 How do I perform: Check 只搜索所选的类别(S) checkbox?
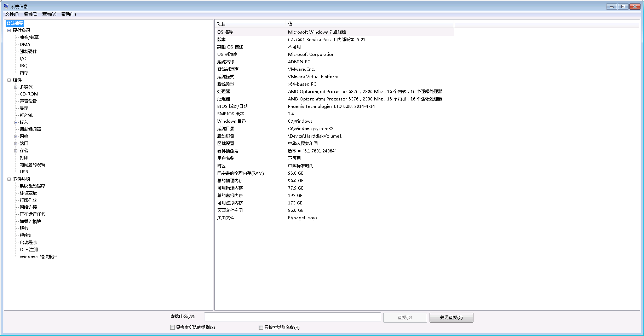coord(173,328)
